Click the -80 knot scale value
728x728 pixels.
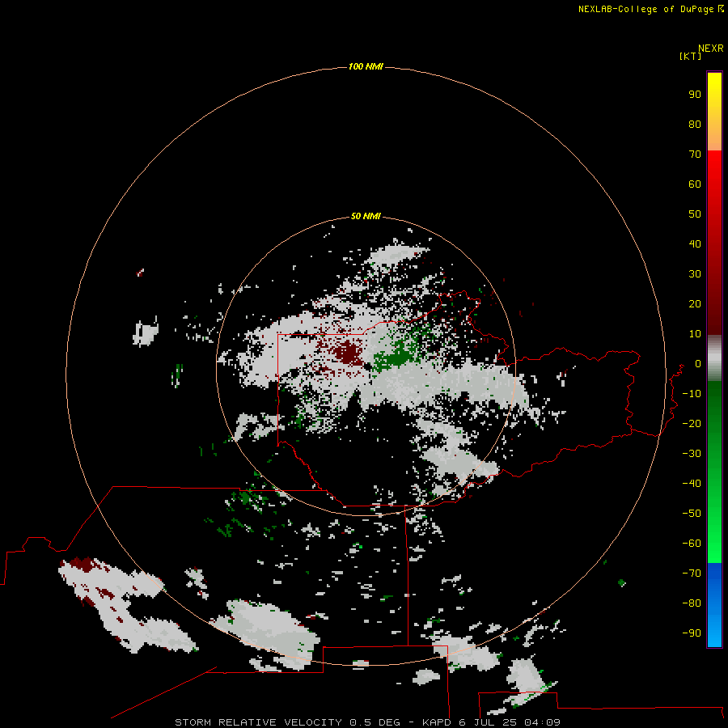692,603
